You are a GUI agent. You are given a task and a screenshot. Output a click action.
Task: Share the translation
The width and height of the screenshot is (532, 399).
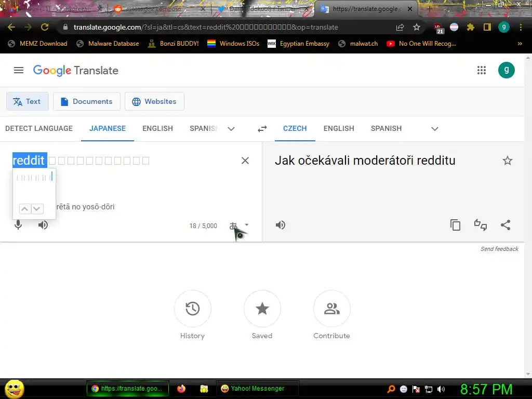[x=506, y=225]
